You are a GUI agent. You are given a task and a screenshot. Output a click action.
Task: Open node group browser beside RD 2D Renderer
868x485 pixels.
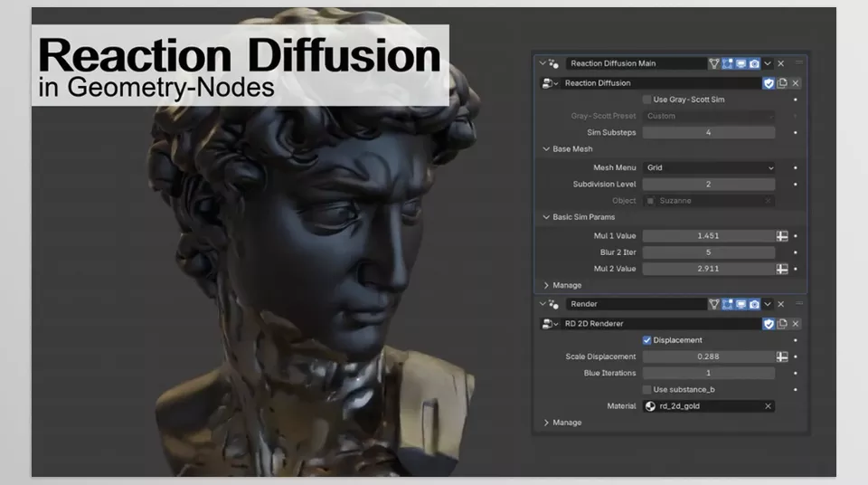pos(549,324)
